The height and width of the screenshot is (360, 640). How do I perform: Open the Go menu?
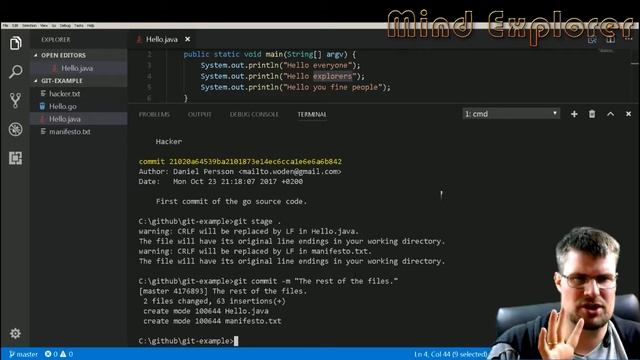click(x=53, y=25)
